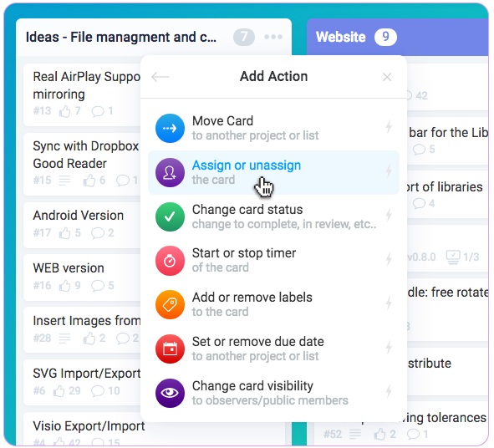
Task: Click the orange Add or remove labels tag icon
Action: tap(170, 304)
